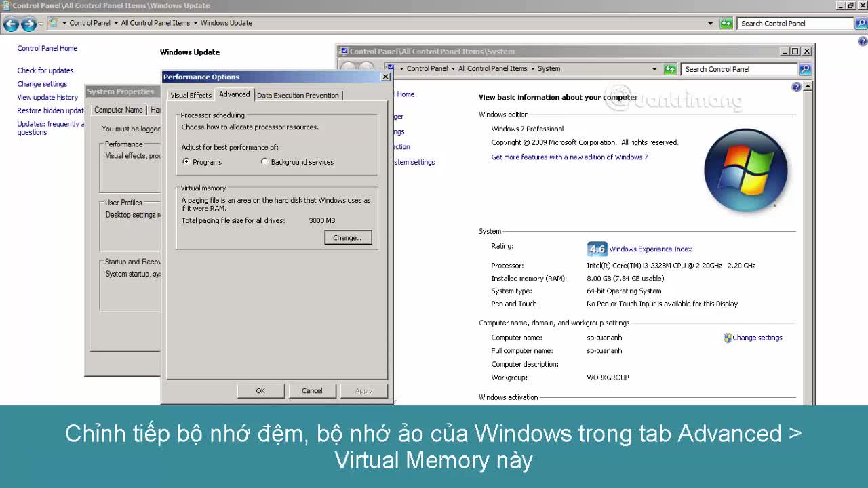Select the Background services radio button
The image size is (868, 488).
(x=264, y=162)
